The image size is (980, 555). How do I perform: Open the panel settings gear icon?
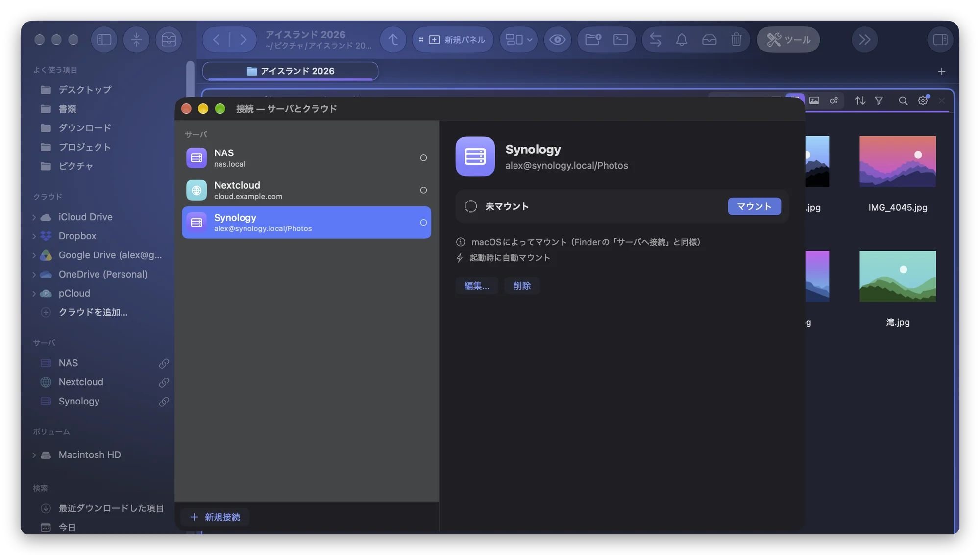click(x=923, y=101)
